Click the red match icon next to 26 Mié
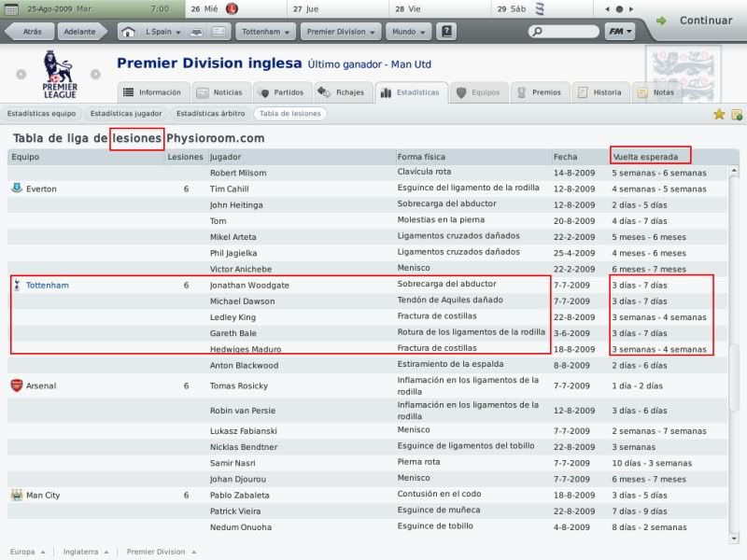 coord(232,8)
